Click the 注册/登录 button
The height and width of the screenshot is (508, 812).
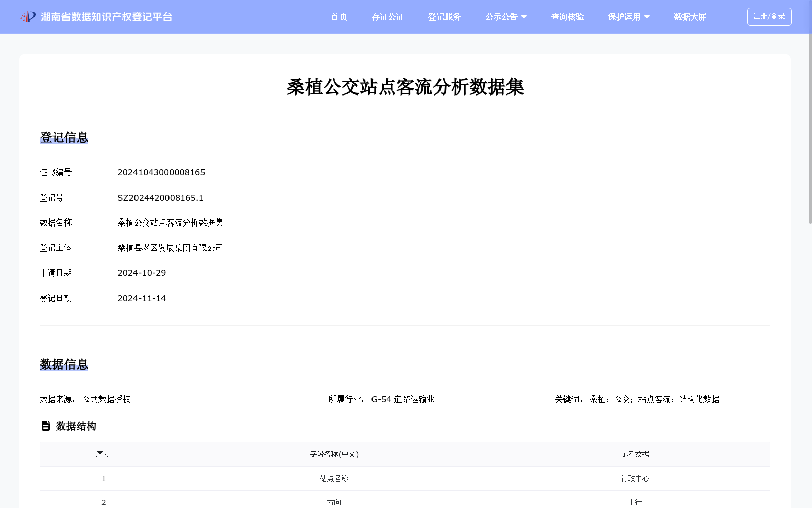click(769, 17)
